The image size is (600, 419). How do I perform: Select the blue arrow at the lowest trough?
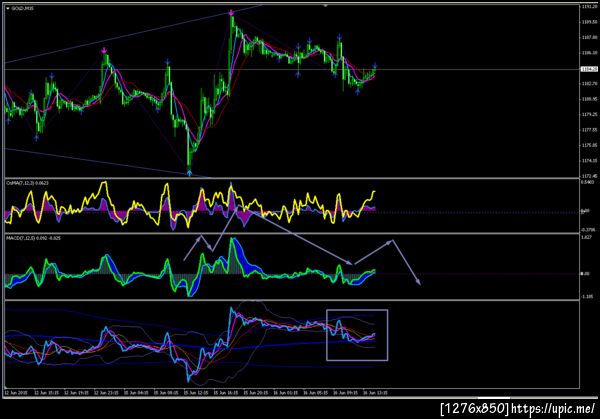(x=189, y=173)
